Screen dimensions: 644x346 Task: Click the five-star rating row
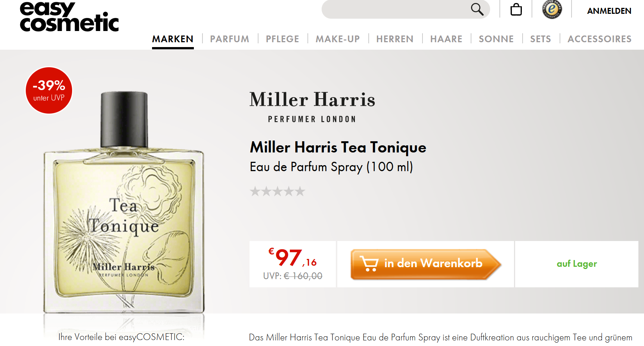pyautogui.click(x=278, y=192)
